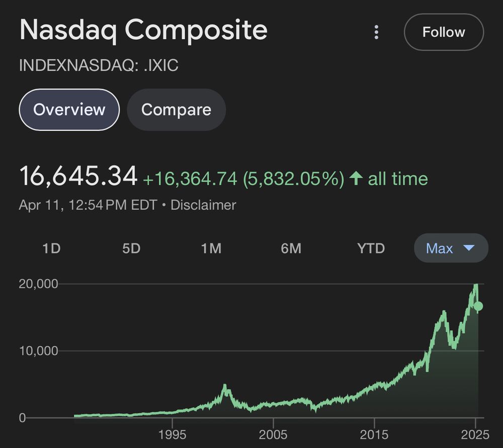Click the green up arrow beside all time

pyautogui.click(x=356, y=178)
